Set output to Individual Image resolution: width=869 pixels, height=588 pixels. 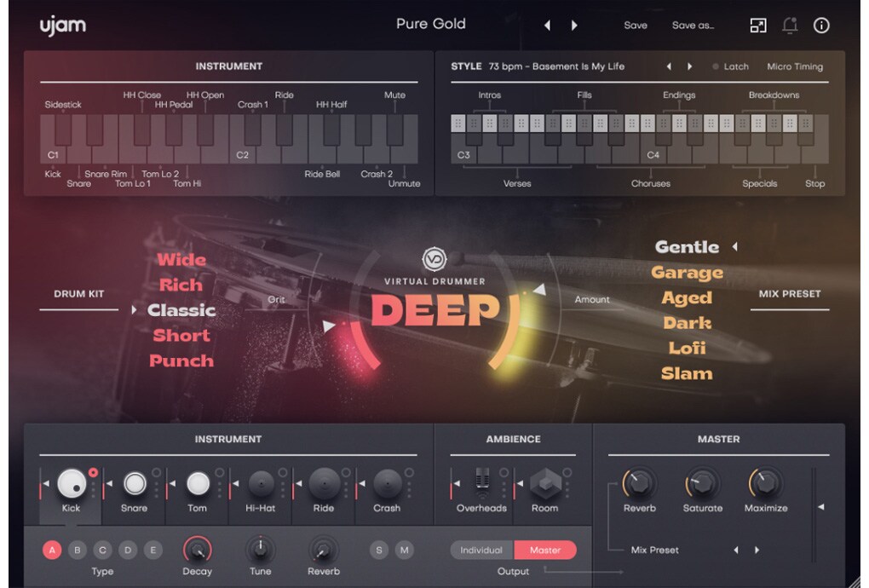[x=481, y=551]
